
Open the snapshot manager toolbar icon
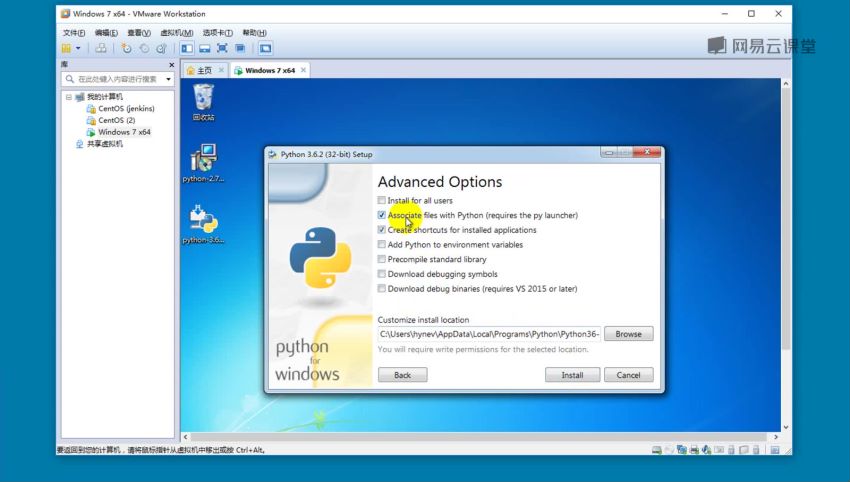[162, 48]
